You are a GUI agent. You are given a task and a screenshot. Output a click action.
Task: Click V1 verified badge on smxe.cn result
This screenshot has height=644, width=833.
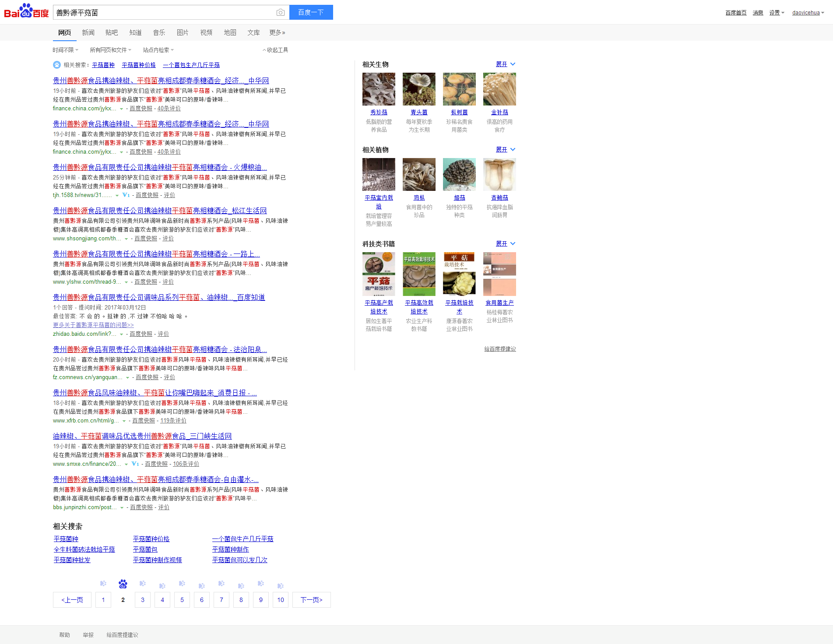135,464
